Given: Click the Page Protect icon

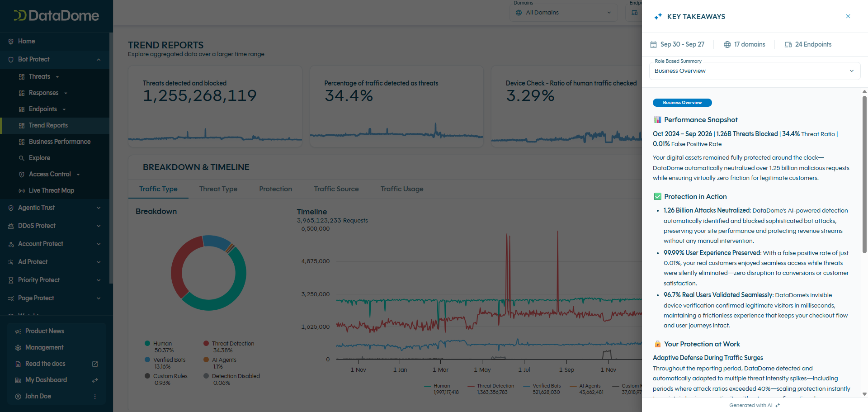Looking at the screenshot, I should point(11,298).
